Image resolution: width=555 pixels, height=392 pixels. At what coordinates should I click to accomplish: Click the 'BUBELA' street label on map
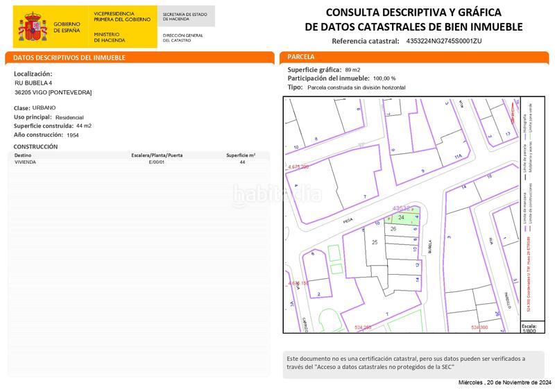coord(429,246)
